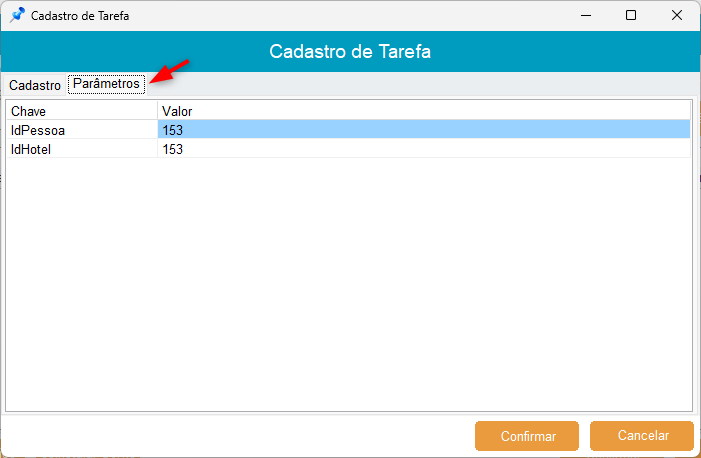The image size is (701, 458).
Task: Maximize the Cadastro de Tarefa window
Action: pos(631,16)
